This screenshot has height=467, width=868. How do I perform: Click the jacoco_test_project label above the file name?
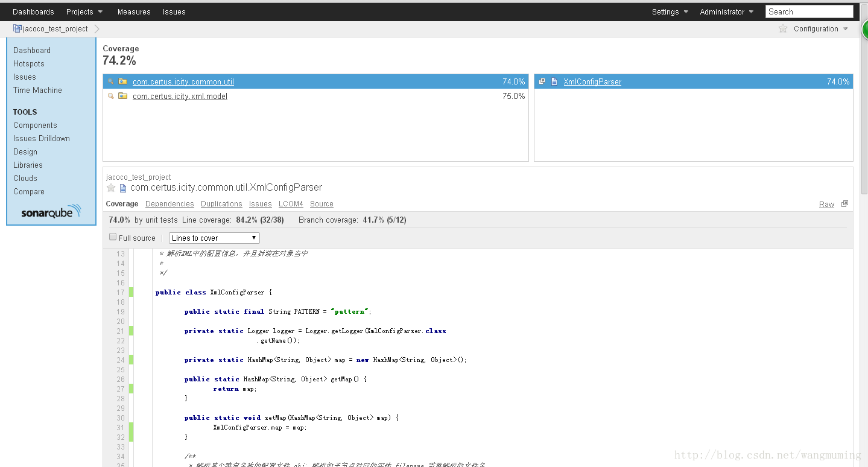(139, 177)
